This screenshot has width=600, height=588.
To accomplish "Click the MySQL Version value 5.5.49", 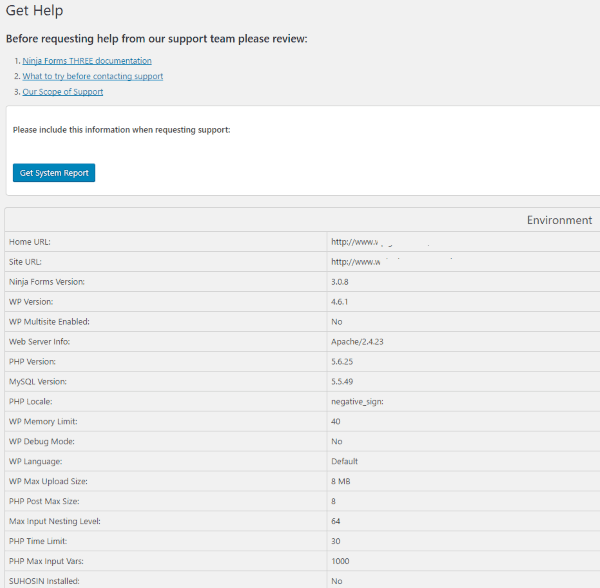I will (x=344, y=382).
